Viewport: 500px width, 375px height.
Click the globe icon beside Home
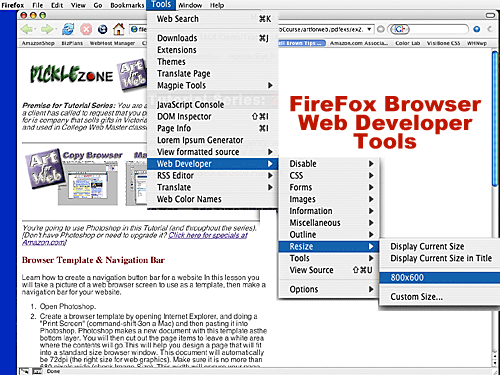[102, 29]
